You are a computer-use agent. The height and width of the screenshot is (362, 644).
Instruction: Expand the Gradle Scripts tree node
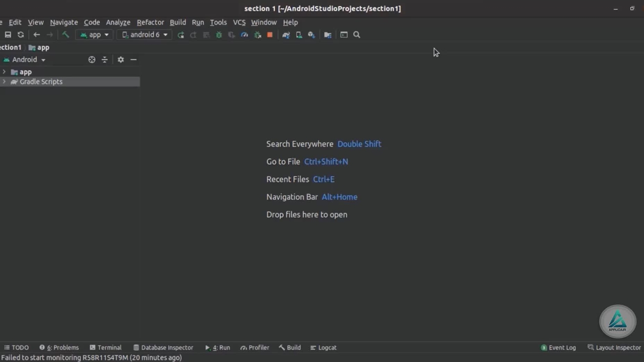pos(5,81)
